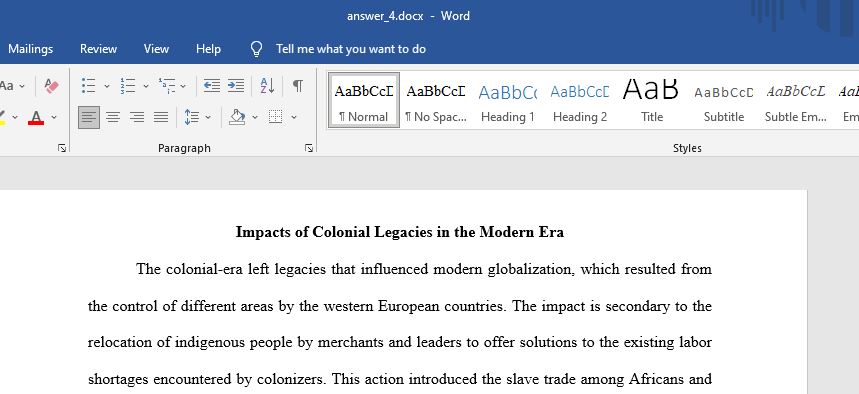Toggle Center alignment
Image resolution: width=859 pixels, height=394 pixels.
113,117
